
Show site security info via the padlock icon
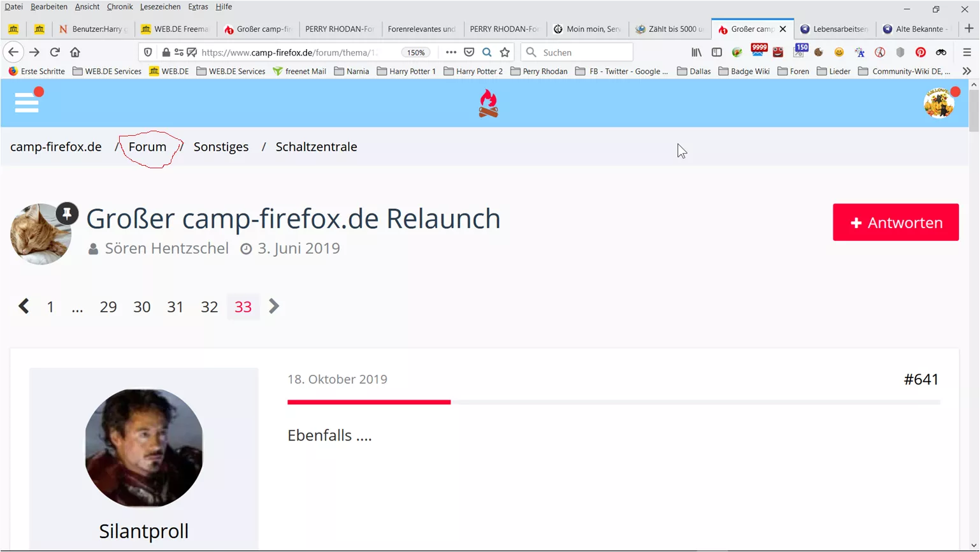pos(166,52)
